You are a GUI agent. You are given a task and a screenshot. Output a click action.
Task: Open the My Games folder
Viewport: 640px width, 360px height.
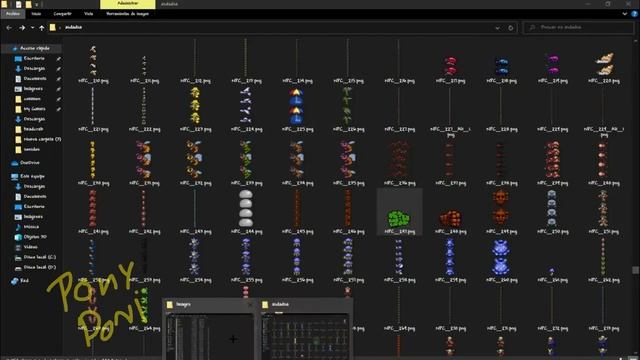pyautogui.click(x=34, y=109)
